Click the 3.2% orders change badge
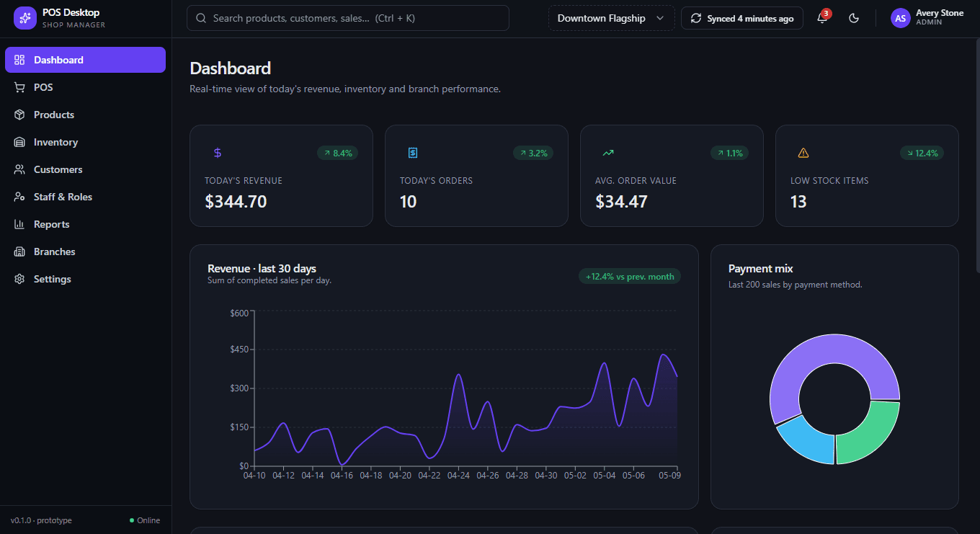 pos(533,153)
